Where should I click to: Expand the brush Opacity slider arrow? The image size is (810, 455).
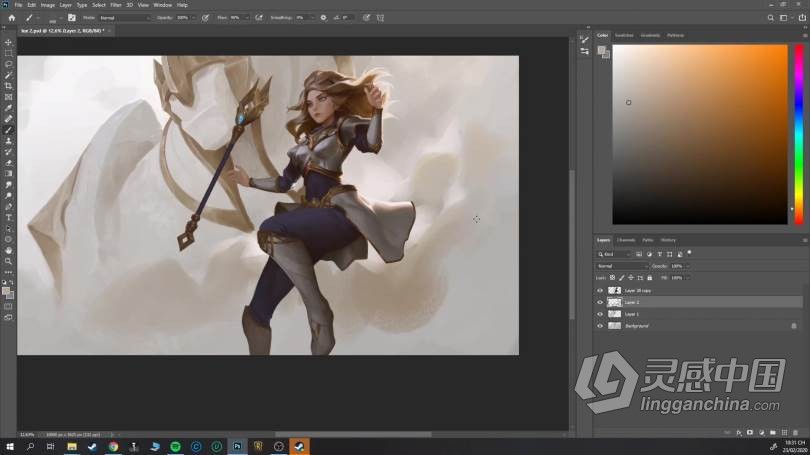pos(194,18)
